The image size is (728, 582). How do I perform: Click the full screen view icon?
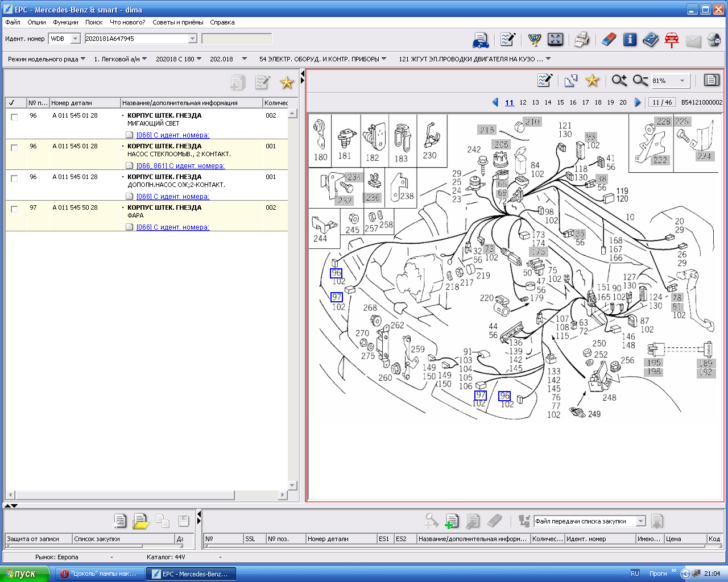click(x=555, y=40)
